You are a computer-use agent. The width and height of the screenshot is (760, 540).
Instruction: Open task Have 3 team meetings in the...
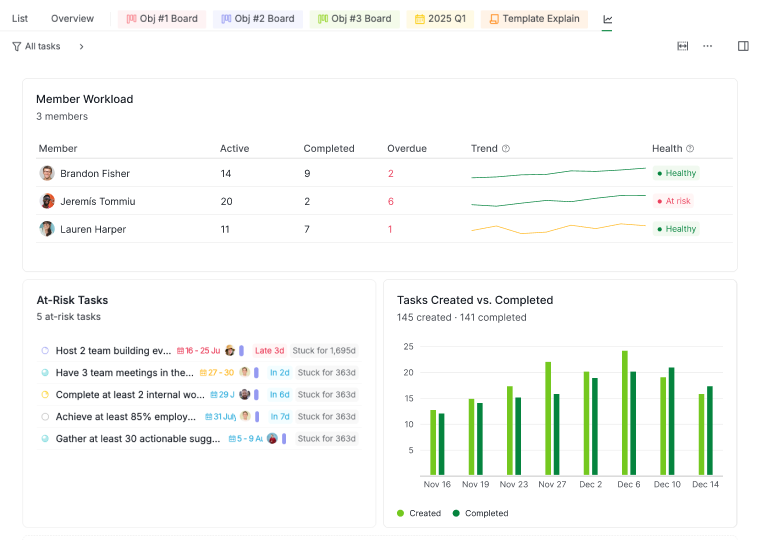(x=125, y=373)
